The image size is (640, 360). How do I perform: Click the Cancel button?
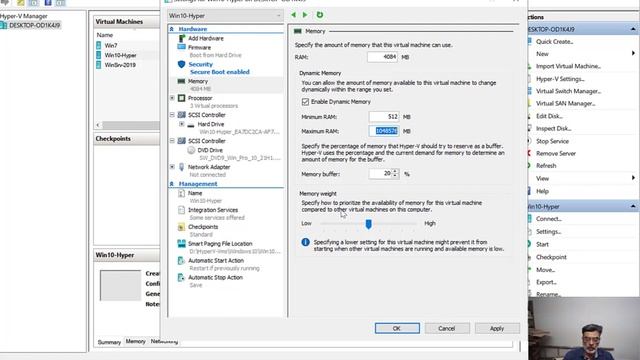coord(447,328)
